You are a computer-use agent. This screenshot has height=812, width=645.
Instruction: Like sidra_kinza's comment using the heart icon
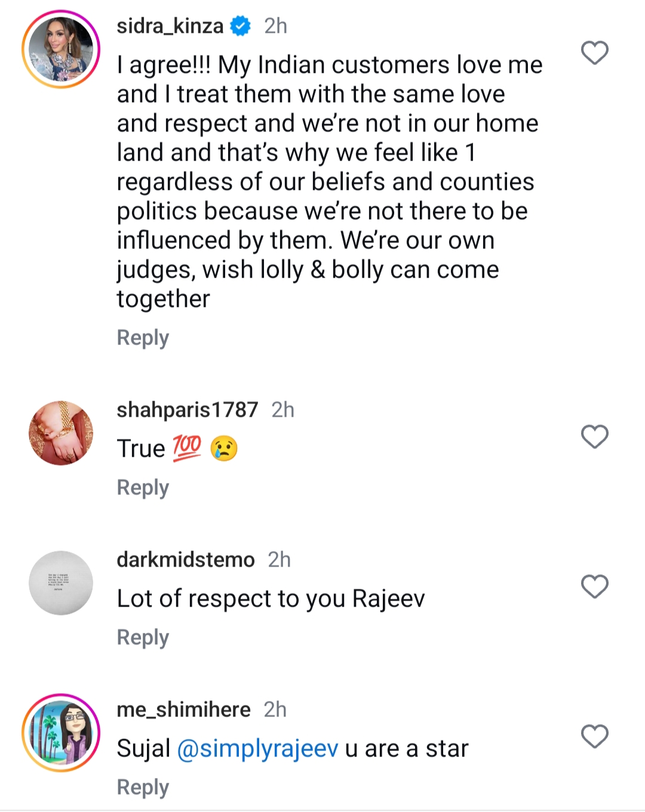595,54
